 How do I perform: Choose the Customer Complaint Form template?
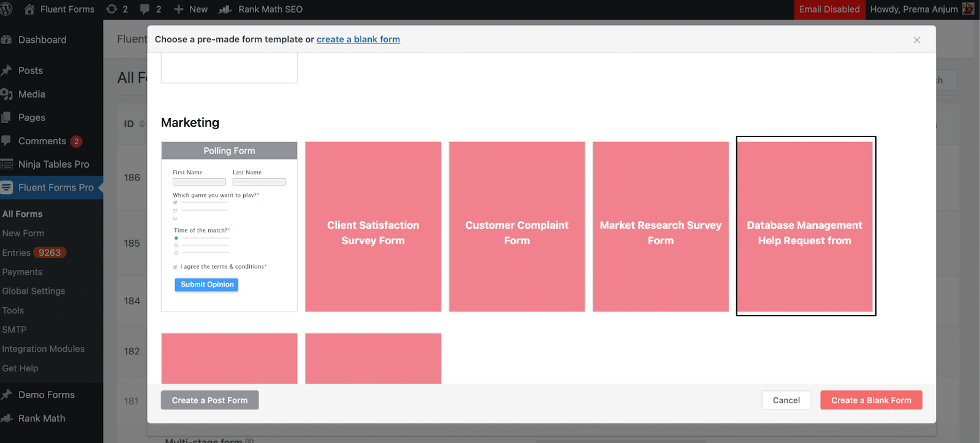coord(517,227)
